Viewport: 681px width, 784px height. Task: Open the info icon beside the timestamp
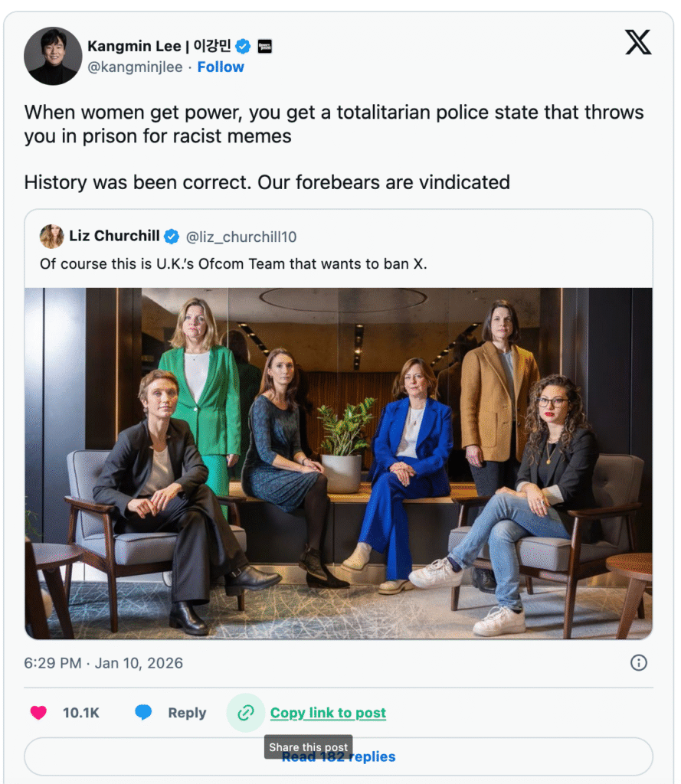(x=638, y=663)
